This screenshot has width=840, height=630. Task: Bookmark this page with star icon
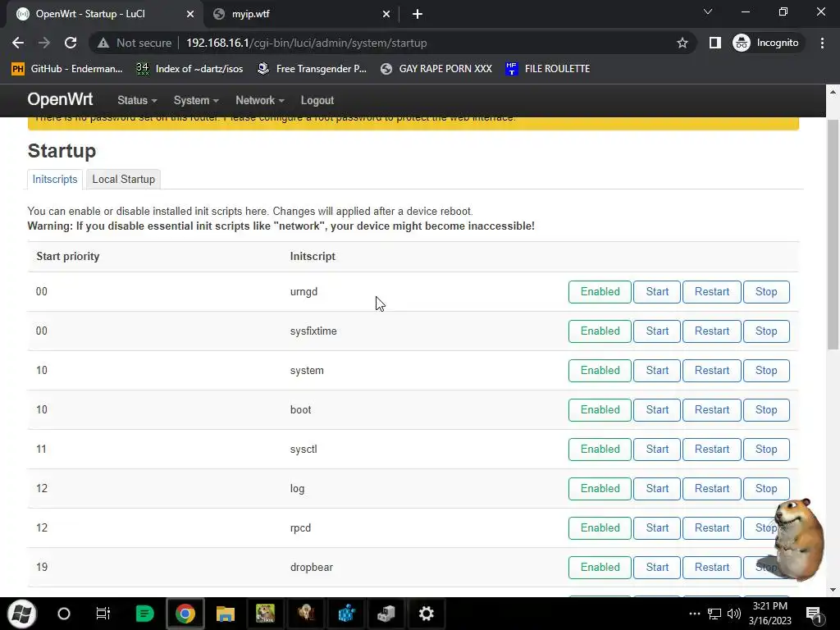click(682, 43)
